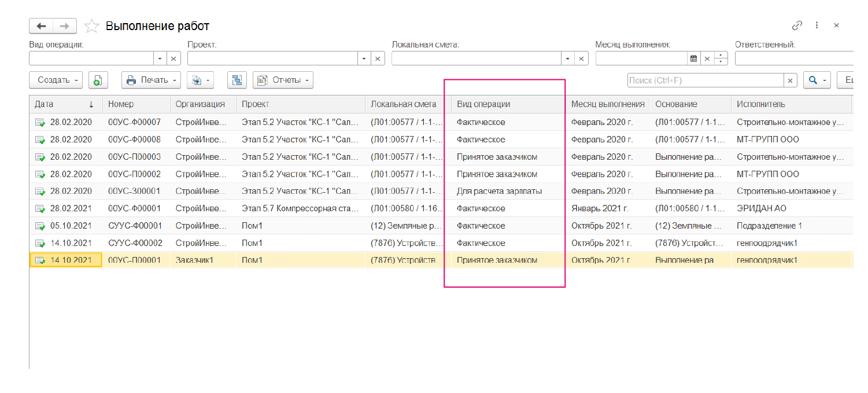Expand the Проект filter dropdown

coord(364,58)
